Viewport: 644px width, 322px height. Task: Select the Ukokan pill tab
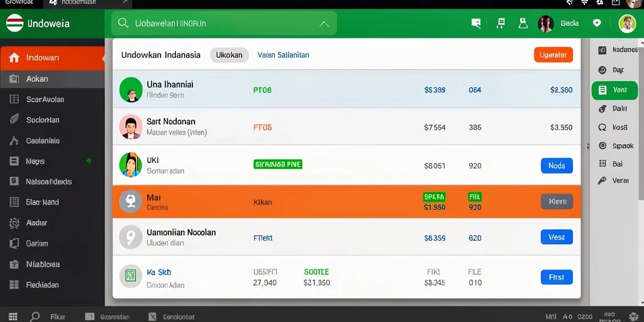[x=229, y=55]
